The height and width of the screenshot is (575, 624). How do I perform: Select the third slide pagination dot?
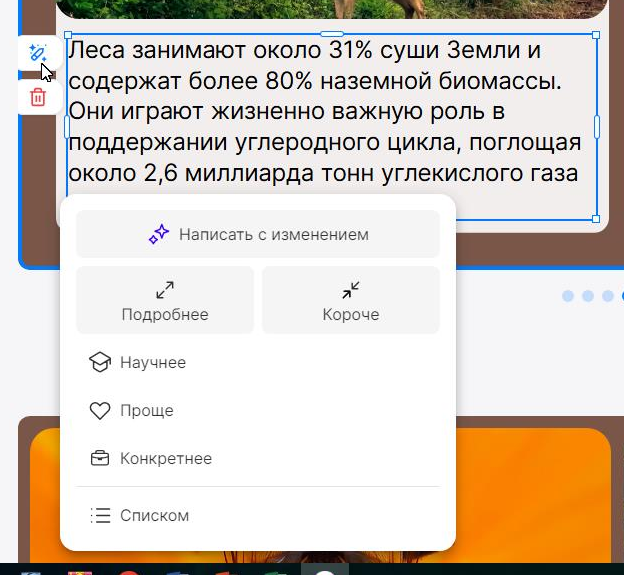pos(608,296)
